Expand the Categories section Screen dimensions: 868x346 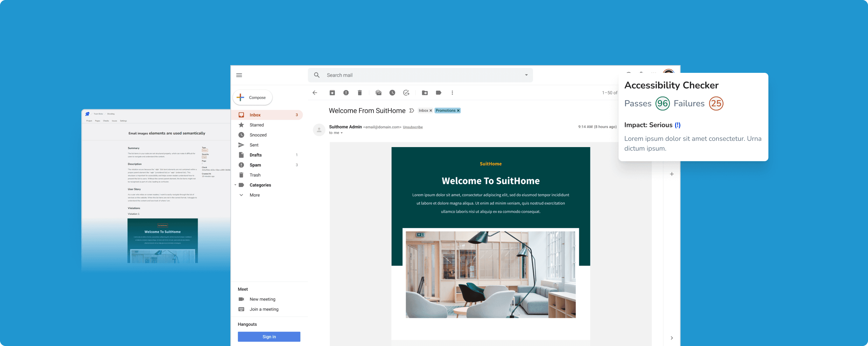(235, 185)
